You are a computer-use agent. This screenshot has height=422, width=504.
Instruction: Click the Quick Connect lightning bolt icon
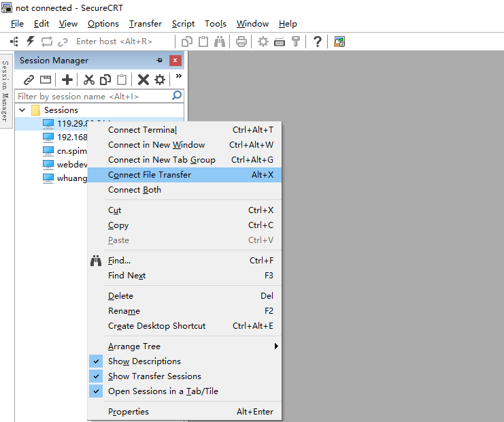pyautogui.click(x=30, y=42)
